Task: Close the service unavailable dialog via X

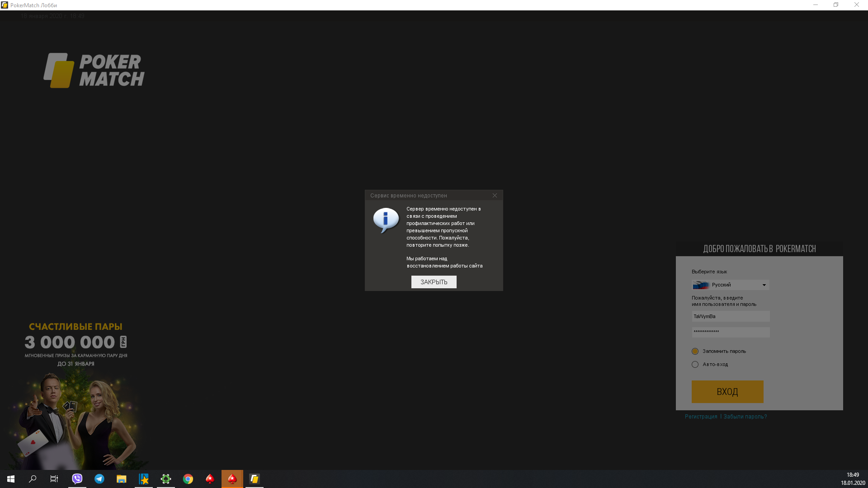Action: pyautogui.click(x=495, y=196)
